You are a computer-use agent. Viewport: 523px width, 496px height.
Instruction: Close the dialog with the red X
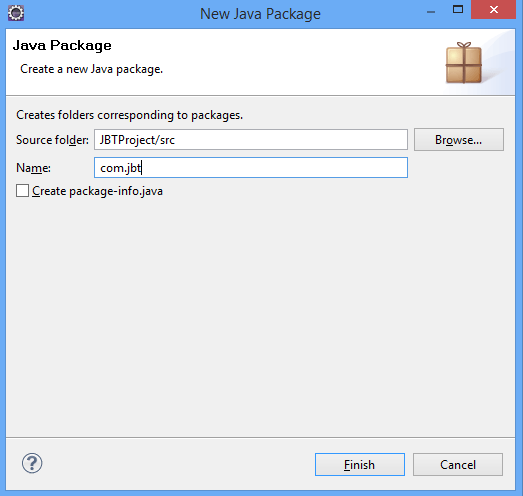click(x=494, y=9)
